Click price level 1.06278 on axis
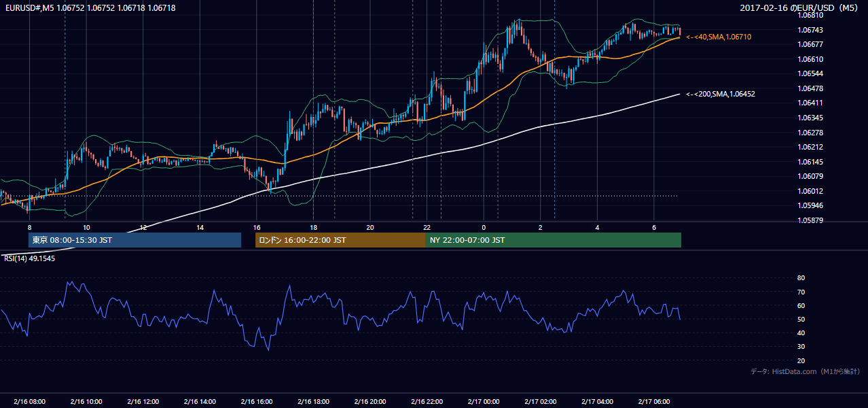The width and height of the screenshot is (868, 408). click(810, 132)
